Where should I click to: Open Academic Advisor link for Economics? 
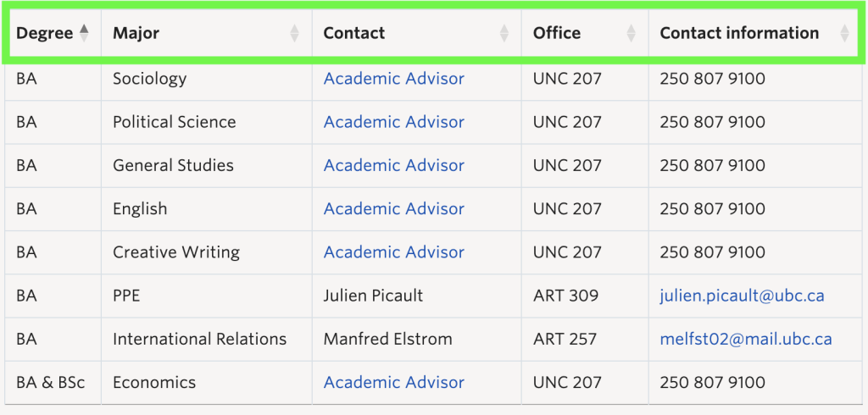tap(393, 382)
